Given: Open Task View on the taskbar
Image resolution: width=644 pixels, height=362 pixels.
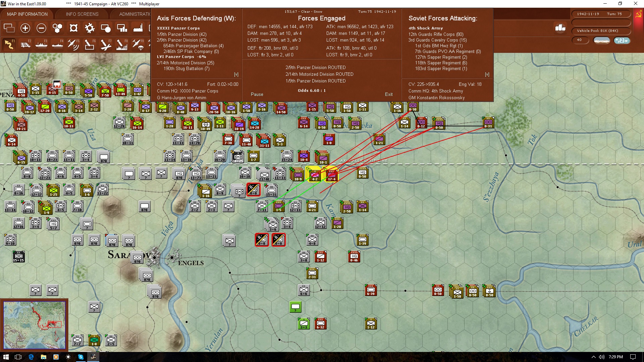Looking at the screenshot, I should pos(18,357).
